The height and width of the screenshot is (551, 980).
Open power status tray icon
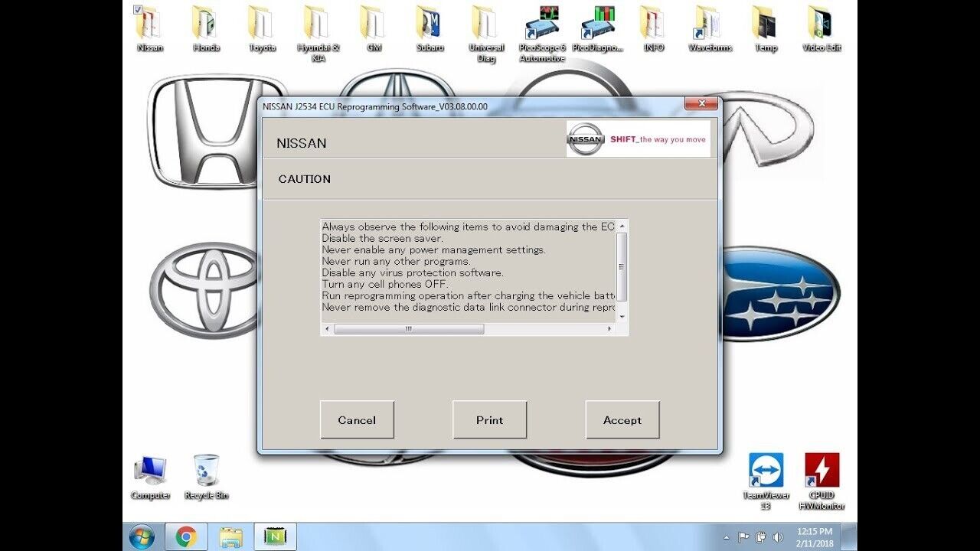click(x=760, y=537)
